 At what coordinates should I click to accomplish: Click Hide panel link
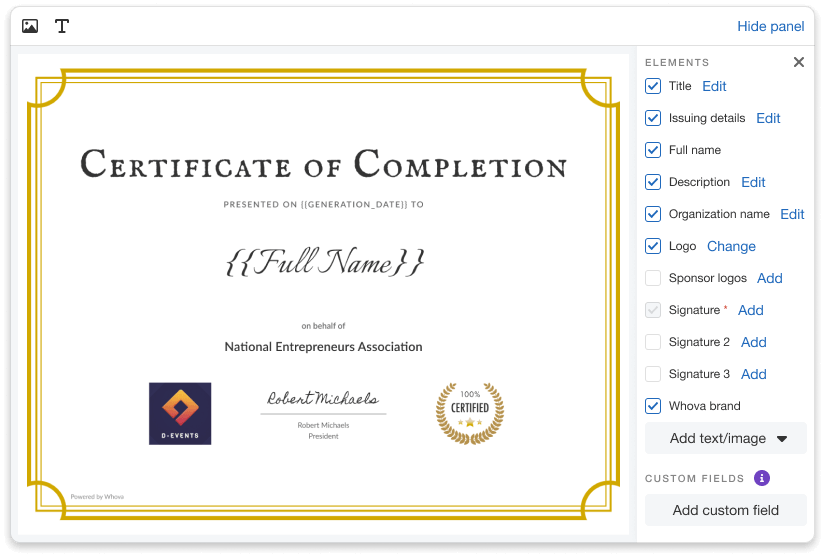pyautogui.click(x=770, y=26)
